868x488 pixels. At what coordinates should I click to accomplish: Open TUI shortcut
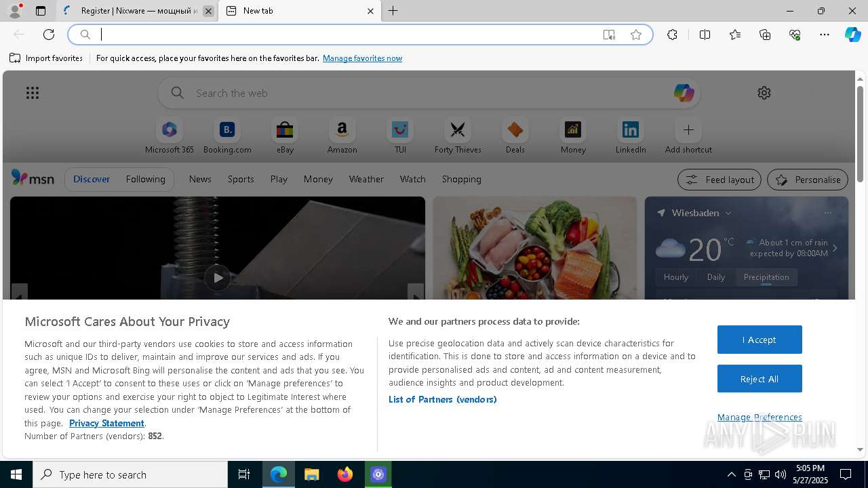tap(400, 136)
